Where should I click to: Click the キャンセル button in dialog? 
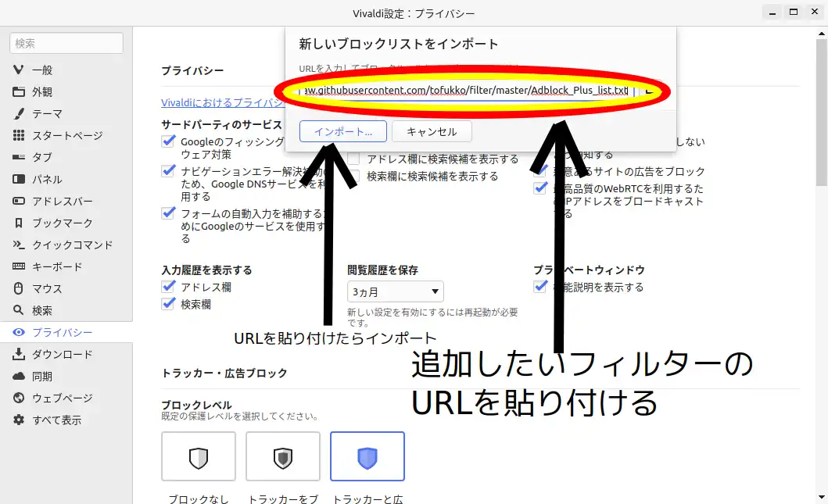point(432,131)
